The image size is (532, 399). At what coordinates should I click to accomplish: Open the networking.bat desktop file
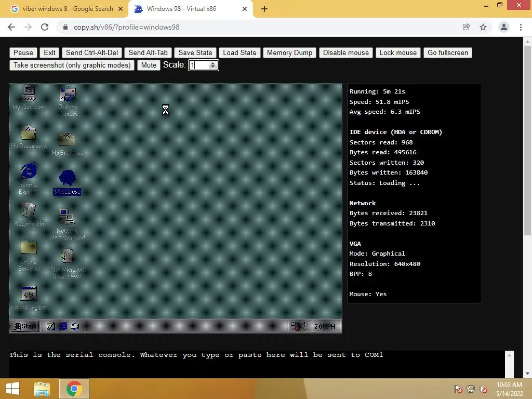click(x=29, y=298)
